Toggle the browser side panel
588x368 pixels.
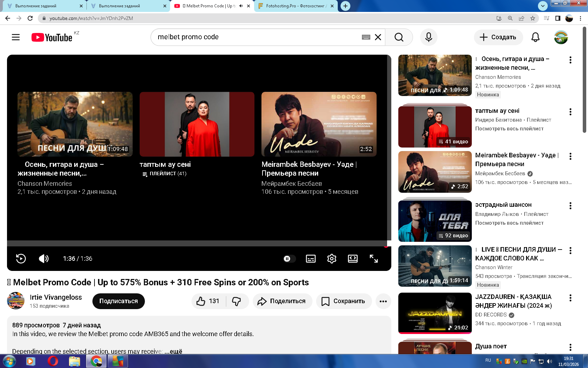coord(558,18)
